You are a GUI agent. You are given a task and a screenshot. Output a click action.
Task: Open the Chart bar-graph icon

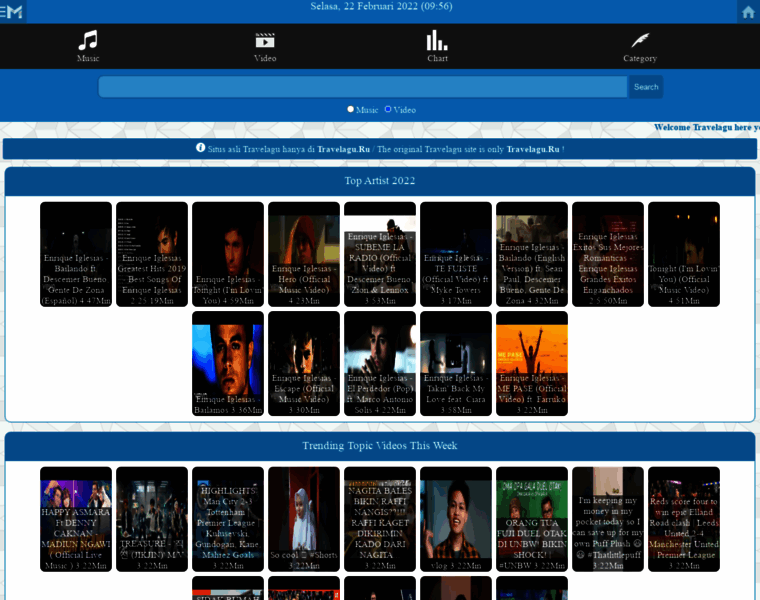click(x=437, y=41)
